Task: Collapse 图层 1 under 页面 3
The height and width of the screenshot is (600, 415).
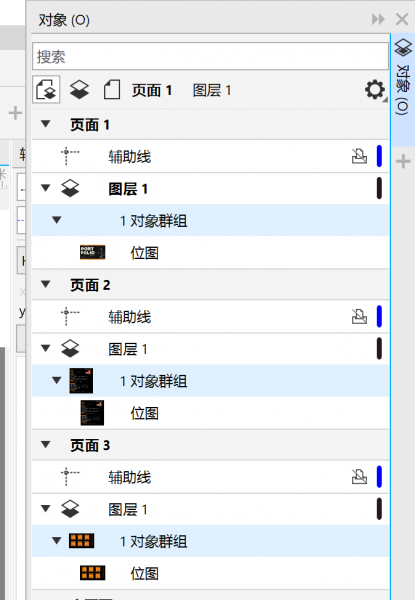Action: [46, 509]
